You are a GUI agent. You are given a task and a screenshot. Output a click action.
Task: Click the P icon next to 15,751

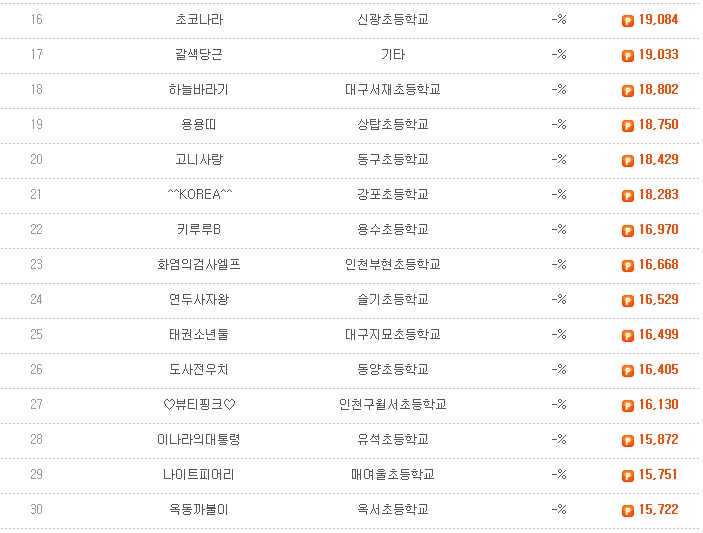(628, 475)
